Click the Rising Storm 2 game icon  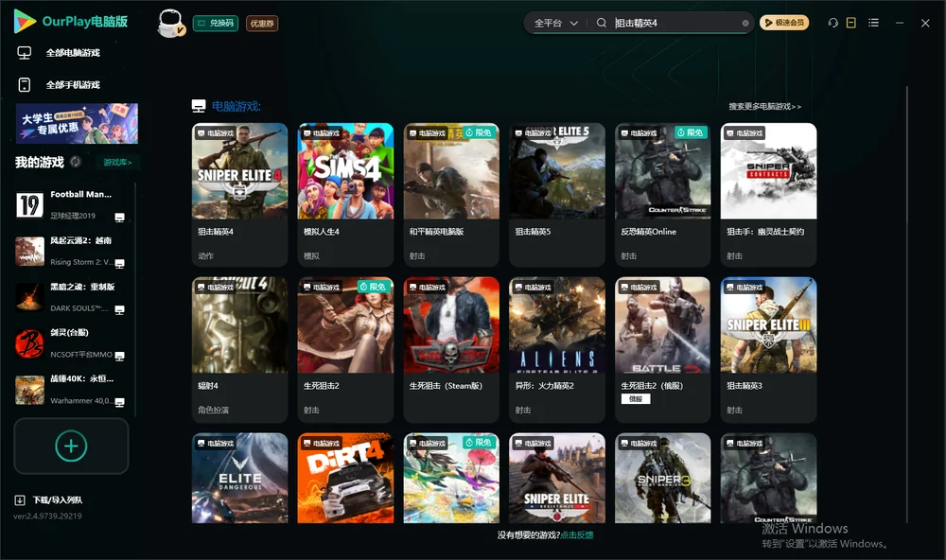click(x=29, y=252)
